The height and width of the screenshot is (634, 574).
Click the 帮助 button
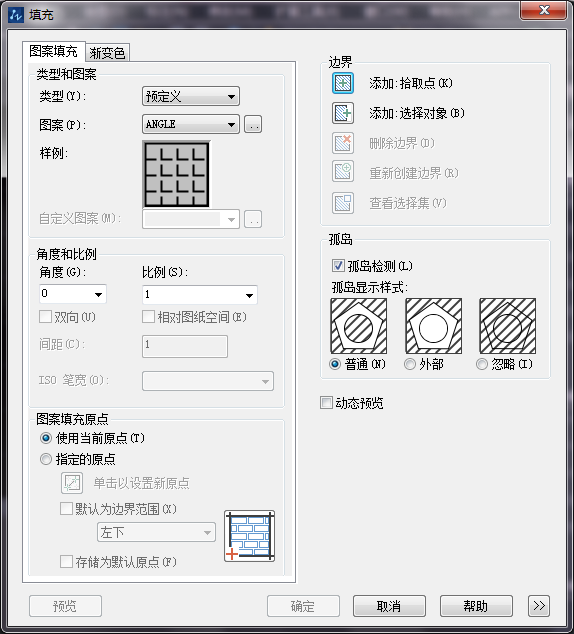click(476, 606)
